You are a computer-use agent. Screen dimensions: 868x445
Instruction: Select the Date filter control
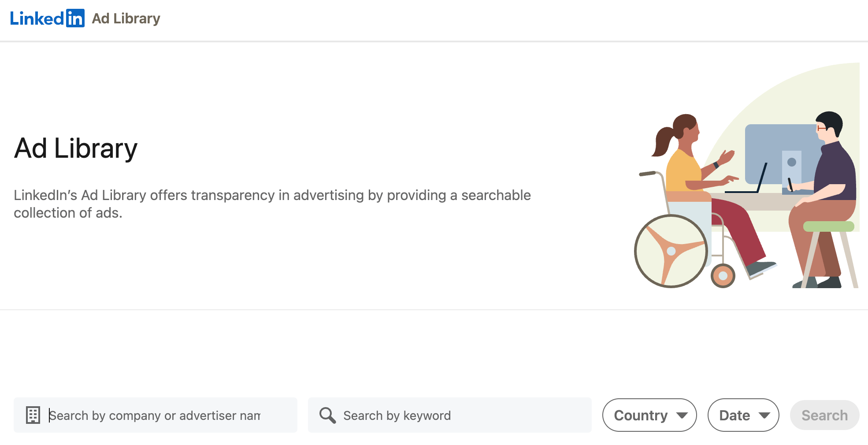coord(743,415)
